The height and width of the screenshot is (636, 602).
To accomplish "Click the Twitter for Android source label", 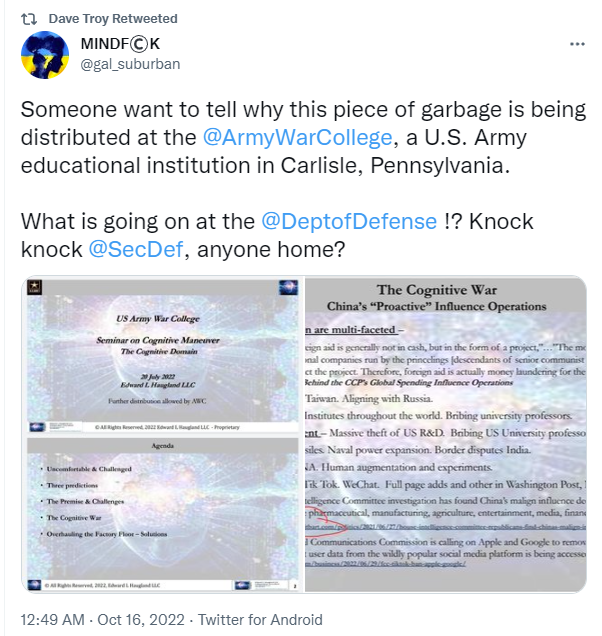I will (x=260, y=620).
